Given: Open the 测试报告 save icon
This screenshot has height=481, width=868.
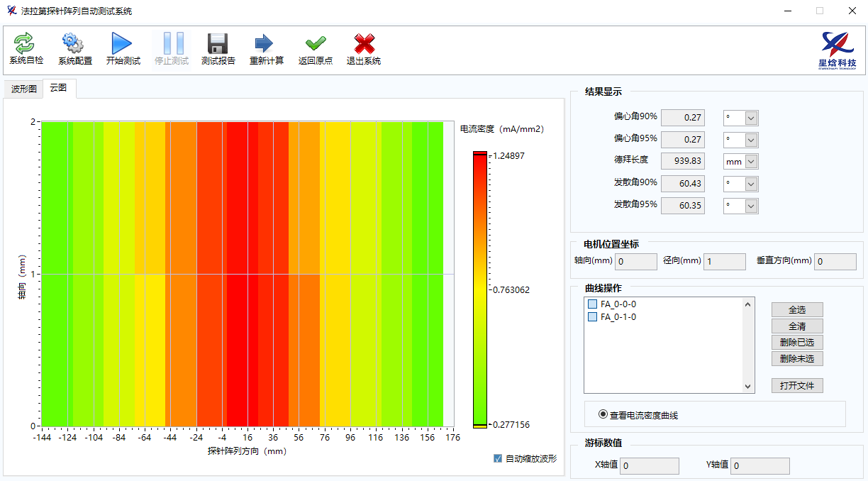Looking at the screenshot, I should (x=218, y=45).
